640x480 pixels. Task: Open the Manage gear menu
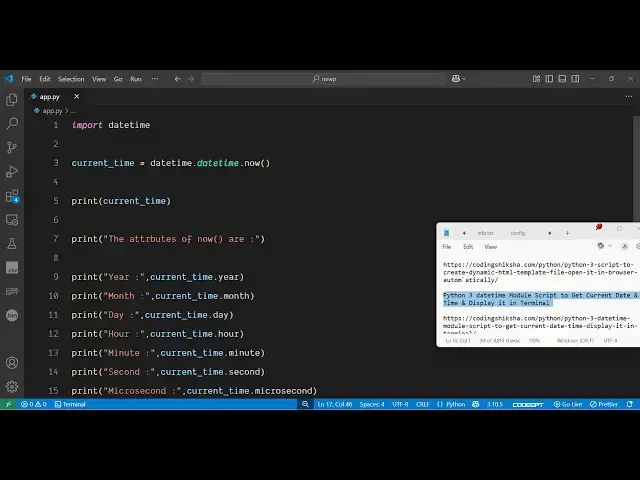tap(12, 387)
